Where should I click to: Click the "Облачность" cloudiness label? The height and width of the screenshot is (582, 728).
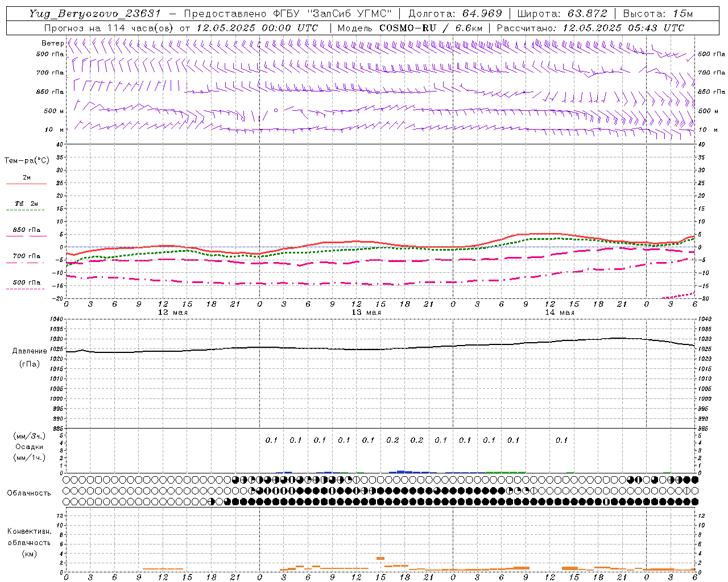[x=29, y=493]
